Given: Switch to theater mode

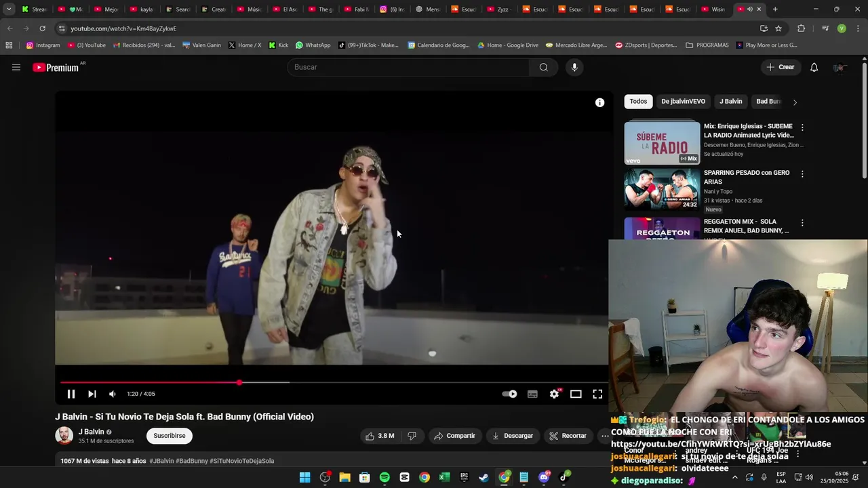Looking at the screenshot, I should coord(576,394).
